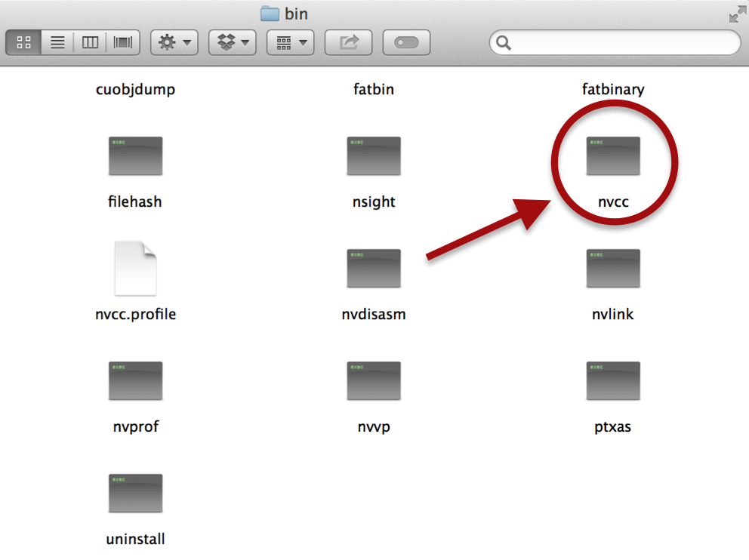749x560 pixels.
Task: Click the nsight file name label
Action: click(x=374, y=202)
